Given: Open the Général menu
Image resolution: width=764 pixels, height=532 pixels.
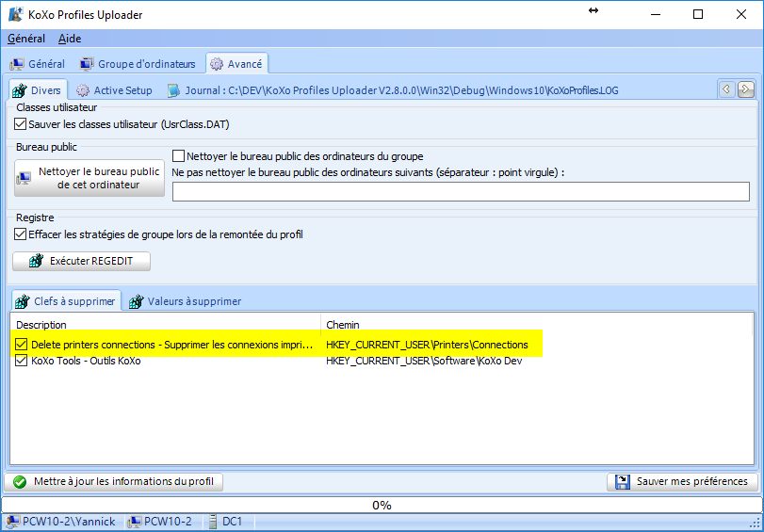Looking at the screenshot, I should tap(26, 39).
